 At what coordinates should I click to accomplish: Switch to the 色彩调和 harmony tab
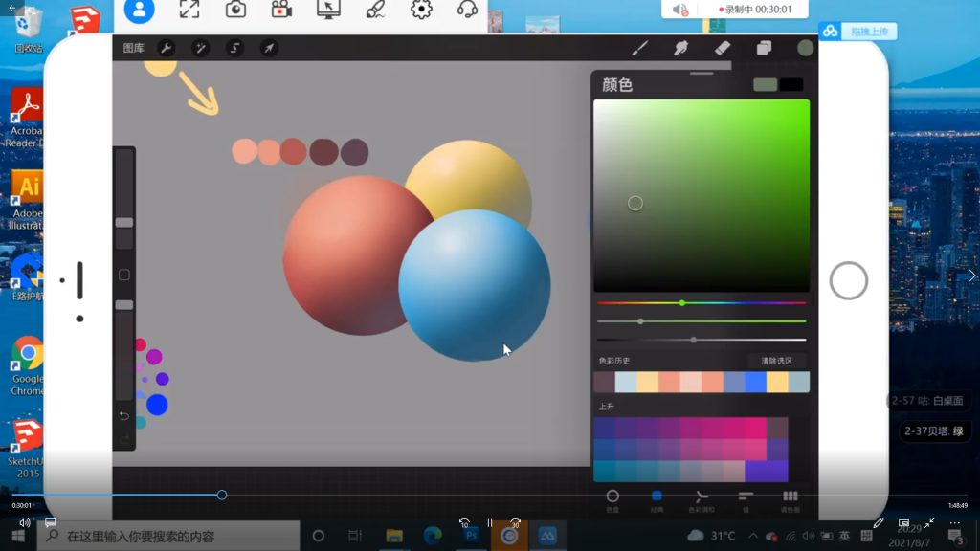pyautogui.click(x=702, y=498)
